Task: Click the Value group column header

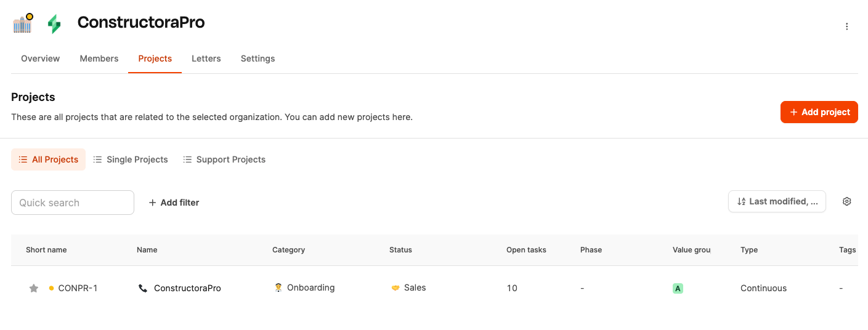Action: pos(692,250)
